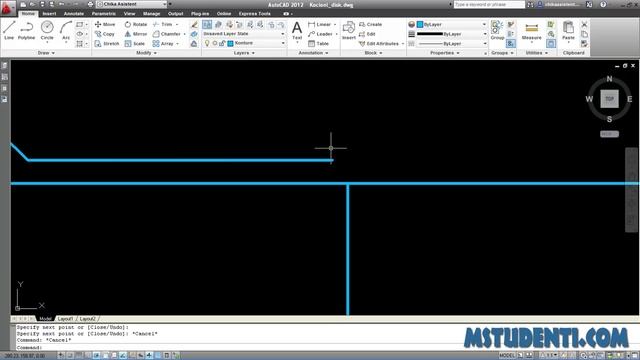
Task: Open Edit Attributes dropdown arrow
Action: (x=402, y=44)
